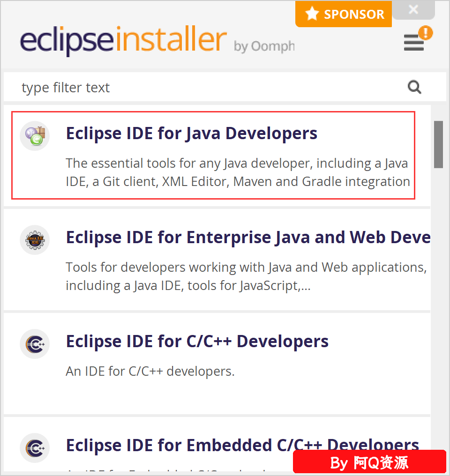Screen dimensions: 450x476
Task: Click the star SPONSOR button
Action: (344, 14)
